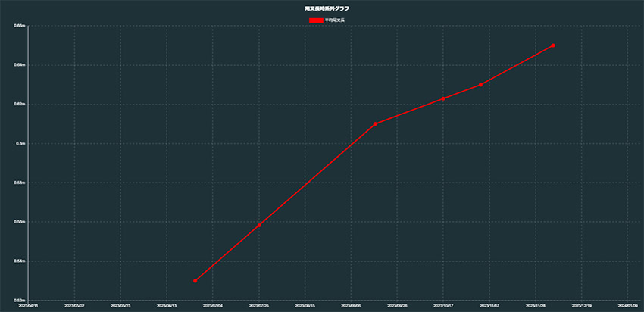Click the 2023/10/17 x-axis date label

[x=443, y=306]
